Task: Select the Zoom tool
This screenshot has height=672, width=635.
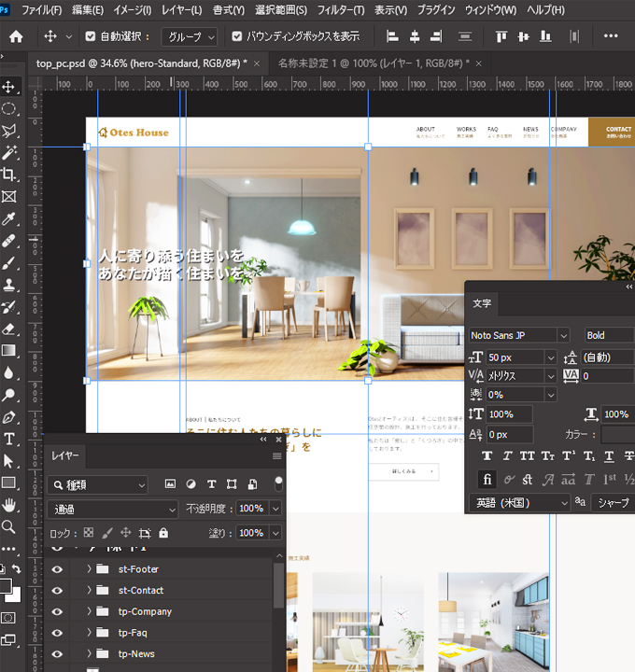Action: (x=8, y=526)
